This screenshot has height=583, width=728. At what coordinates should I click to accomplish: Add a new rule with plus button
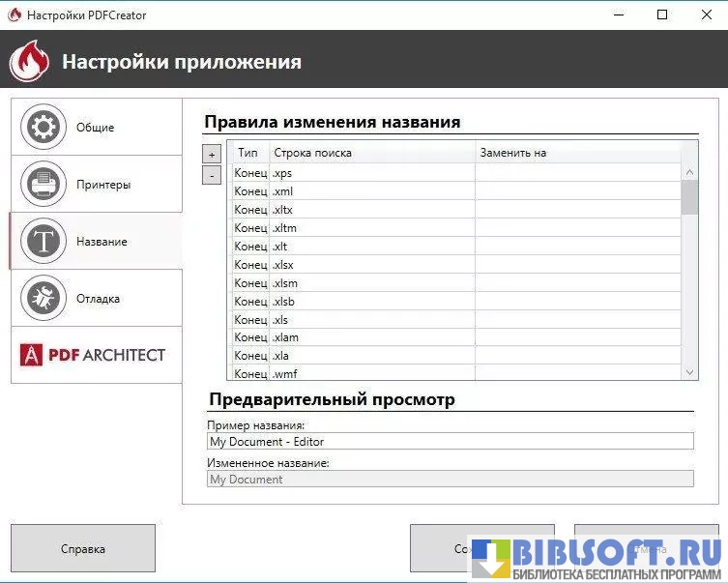(x=212, y=155)
